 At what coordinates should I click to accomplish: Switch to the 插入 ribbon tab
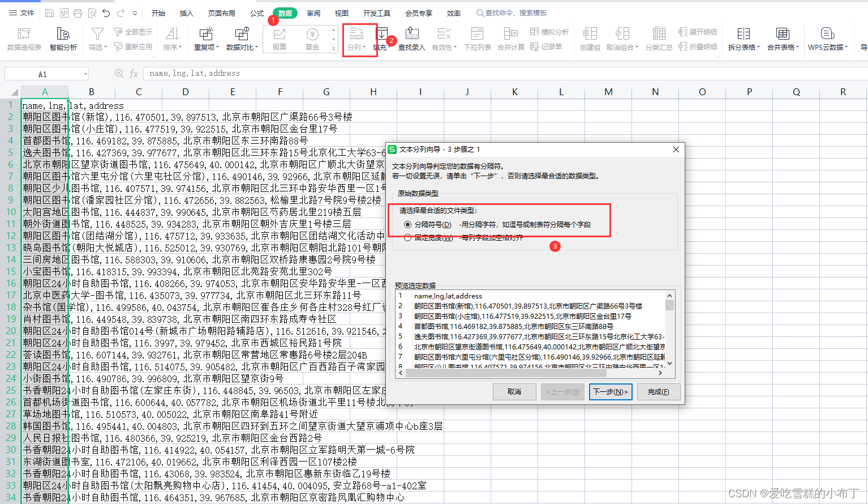tap(186, 13)
